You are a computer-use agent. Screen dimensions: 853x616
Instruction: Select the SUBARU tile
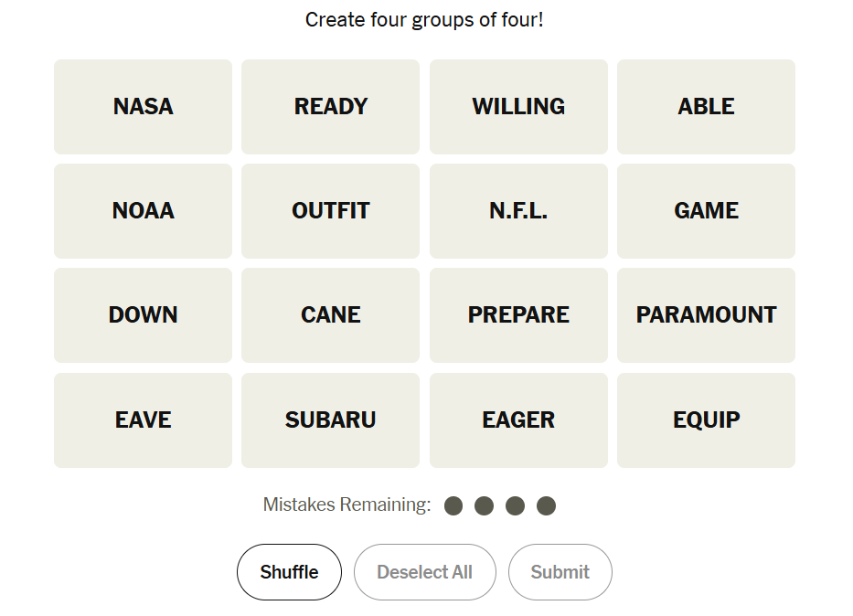click(330, 420)
